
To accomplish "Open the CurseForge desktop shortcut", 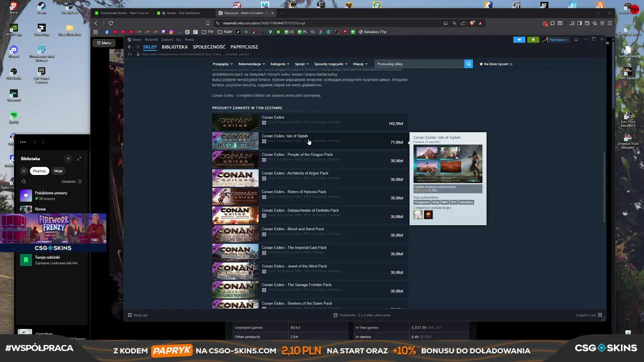I will pyautogui.click(x=42, y=30).
